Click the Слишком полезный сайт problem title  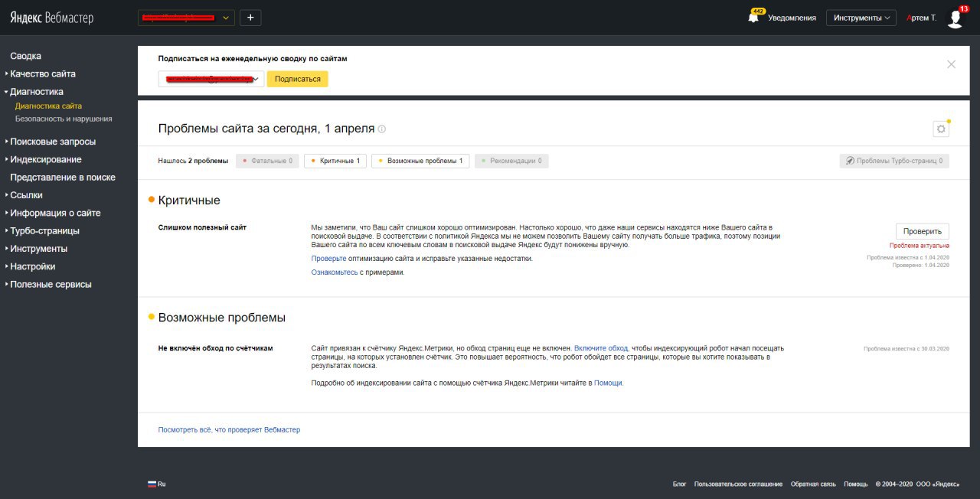pyautogui.click(x=202, y=227)
